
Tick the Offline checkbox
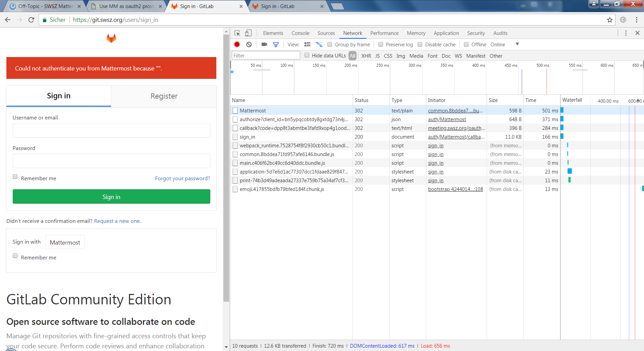tap(466, 44)
